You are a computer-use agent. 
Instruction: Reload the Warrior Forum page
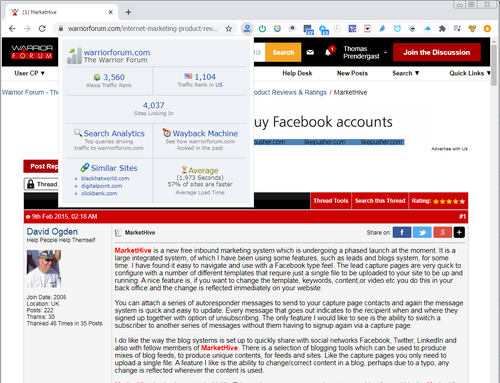click(42, 29)
